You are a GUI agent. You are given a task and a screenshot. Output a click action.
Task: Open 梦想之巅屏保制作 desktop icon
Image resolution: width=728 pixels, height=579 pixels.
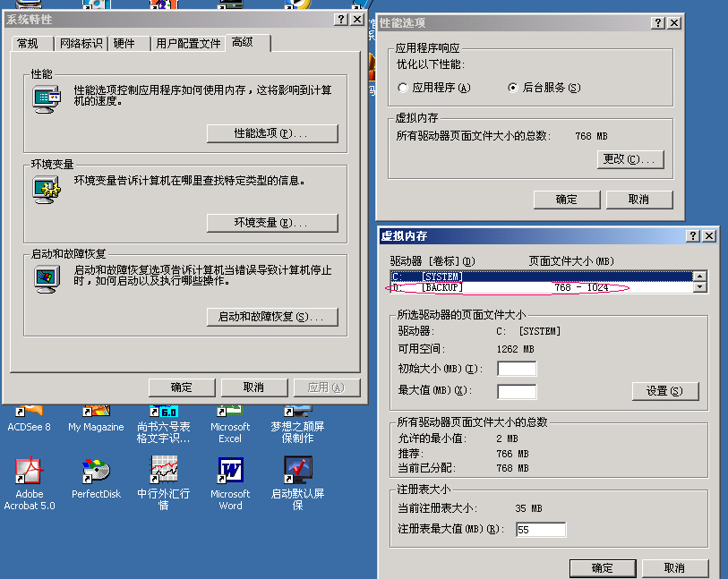pyautogui.click(x=297, y=424)
